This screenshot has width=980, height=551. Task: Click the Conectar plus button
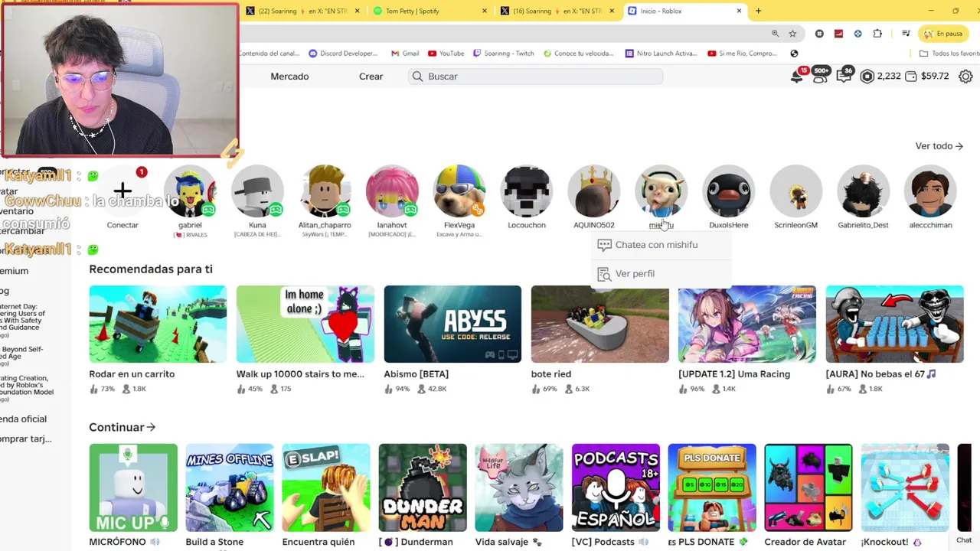(x=122, y=191)
